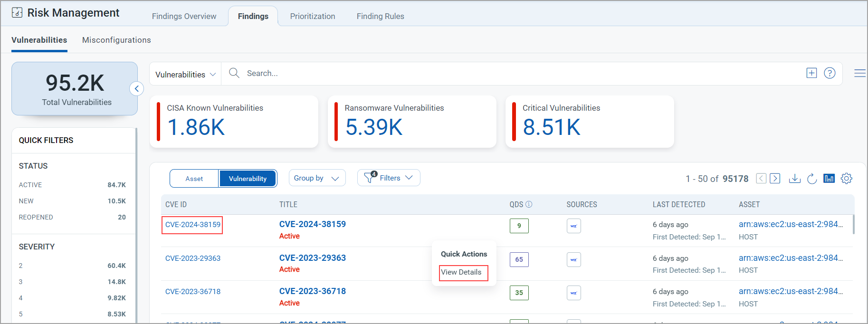868x324 pixels.
Task: Click the Total Vulnerabilities 95.2K card
Action: [75, 89]
